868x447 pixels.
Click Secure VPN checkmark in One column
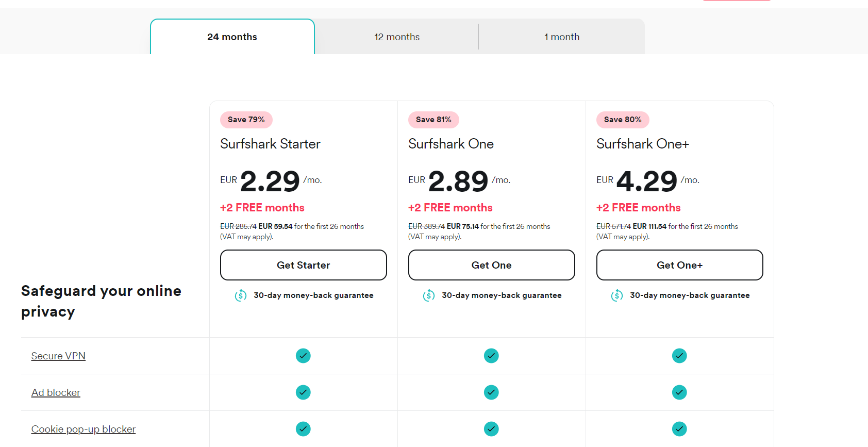[x=491, y=356]
